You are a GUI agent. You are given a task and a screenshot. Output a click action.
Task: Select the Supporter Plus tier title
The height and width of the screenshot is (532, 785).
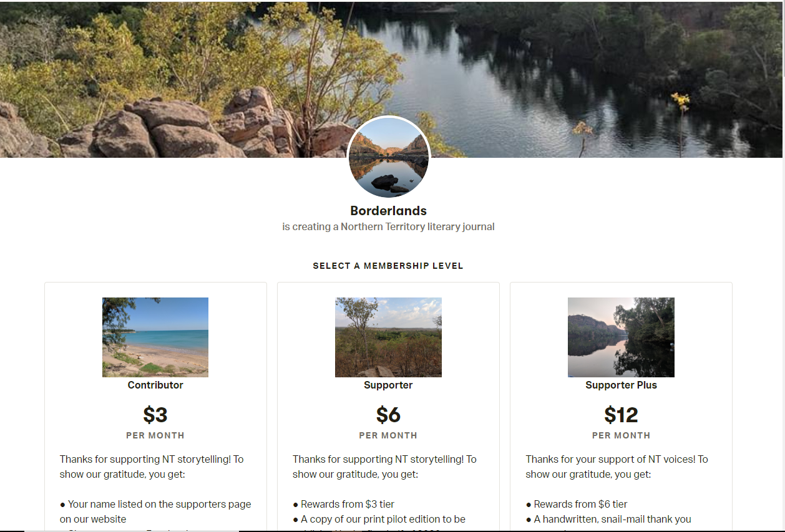click(x=621, y=385)
